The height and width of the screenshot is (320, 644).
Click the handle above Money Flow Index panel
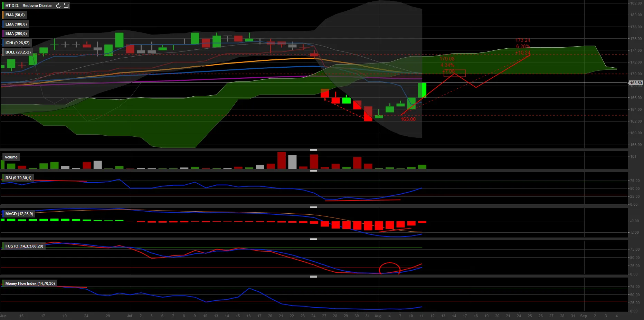pyautogui.click(x=314, y=277)
